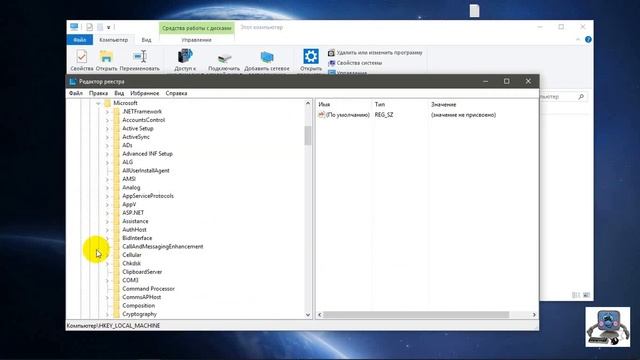Viewport: 640px width, 360px height.
Task: Expand the ASP.NET key
Action: [x=107, y=213]
